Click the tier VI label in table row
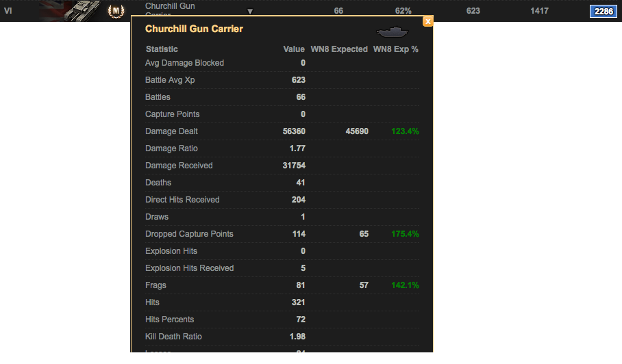622x364 pixels. point(8,11)
